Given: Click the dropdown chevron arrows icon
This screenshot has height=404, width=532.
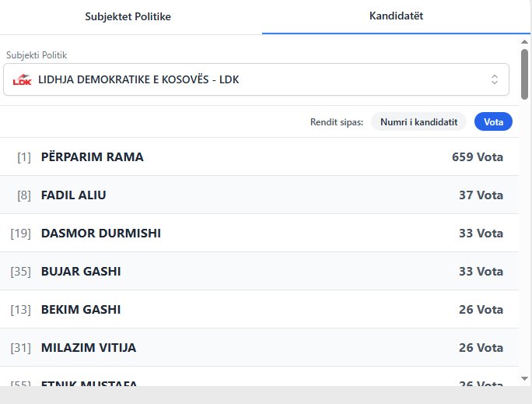Looking at the screenshot, I should (x=494, y=79).
